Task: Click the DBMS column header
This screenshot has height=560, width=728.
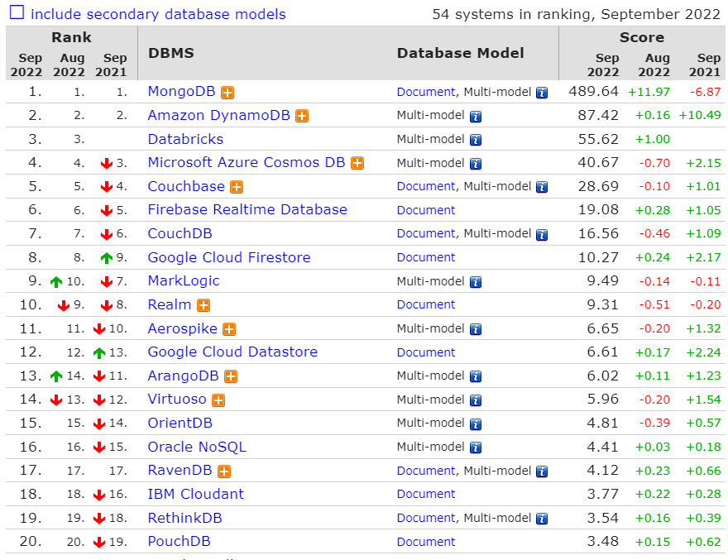Action: [171, 53]
